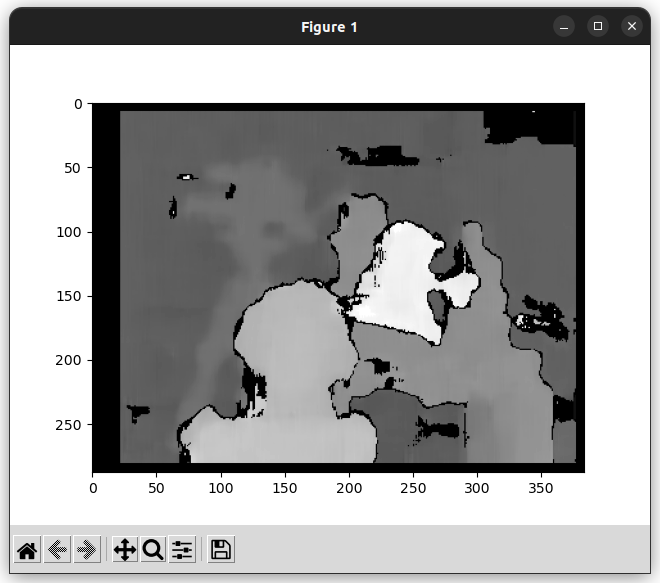Go forward to the next view
The image size is (660, 583).
point(87,549)
